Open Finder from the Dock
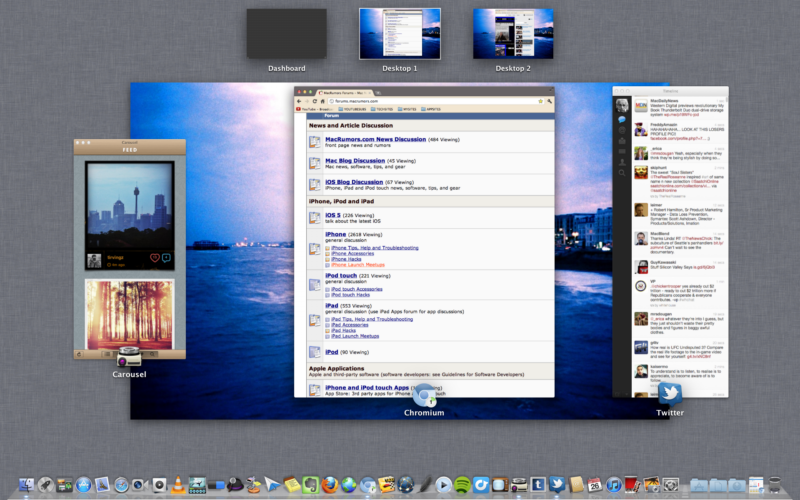The height and width of the screenshot is (500, 800). click(x=27, y=485)
